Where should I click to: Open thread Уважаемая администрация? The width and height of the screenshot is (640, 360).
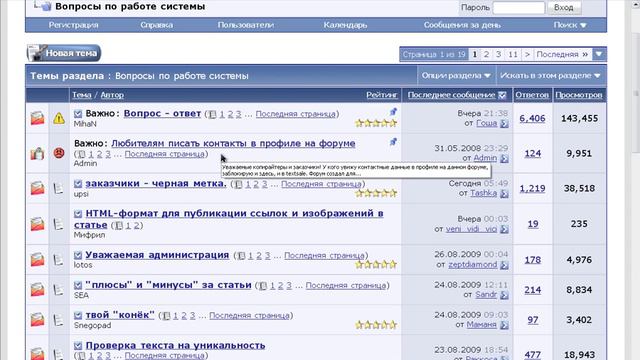(x=157, y=255)
